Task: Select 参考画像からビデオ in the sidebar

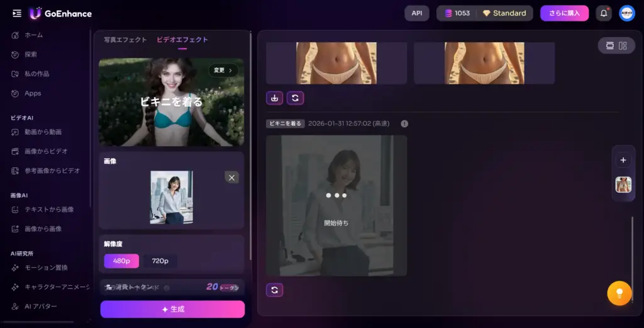Action: pyautogui.click(x=45, y=171)
